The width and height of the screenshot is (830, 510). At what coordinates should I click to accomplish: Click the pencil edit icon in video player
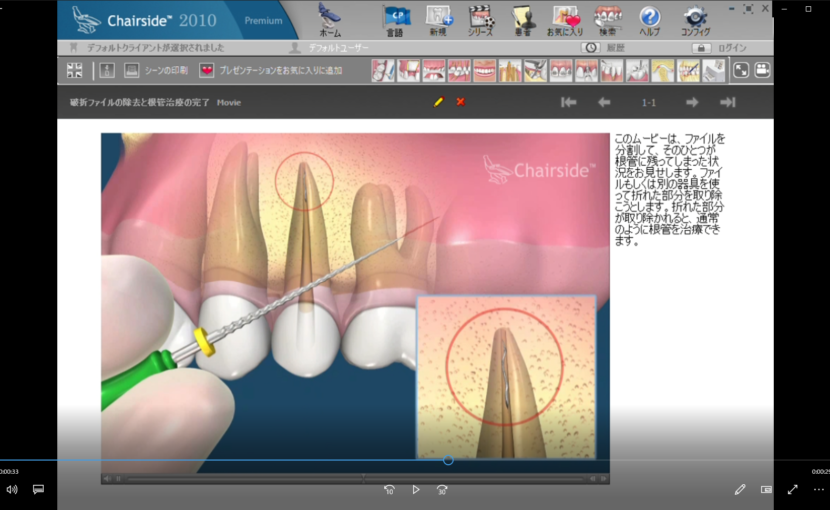(740, 490)
